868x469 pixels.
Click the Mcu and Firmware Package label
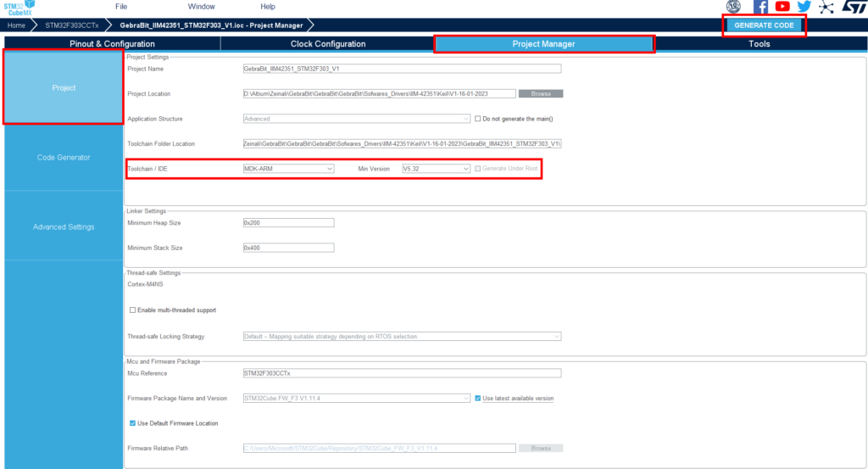(164, 361)
